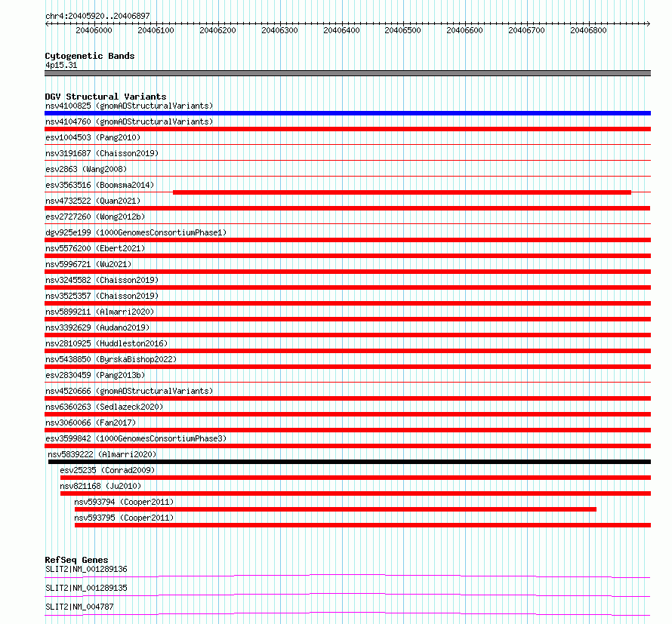The height and width of the screenshot is (624, 672).
Task: Select variant nsv3392629 (Audano2019)
Action: pyautogui.click(x=97, y=327)
